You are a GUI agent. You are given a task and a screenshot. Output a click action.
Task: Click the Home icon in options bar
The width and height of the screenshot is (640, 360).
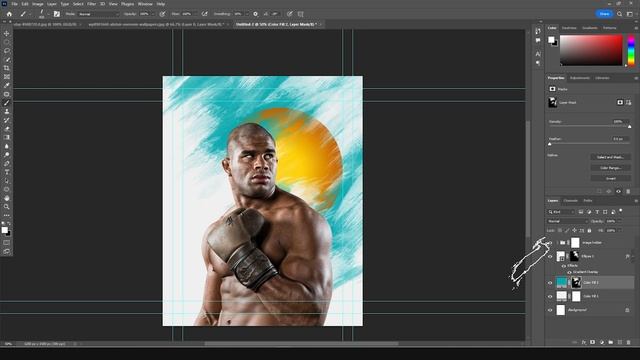pyautogui.click(x=9, y=14)
